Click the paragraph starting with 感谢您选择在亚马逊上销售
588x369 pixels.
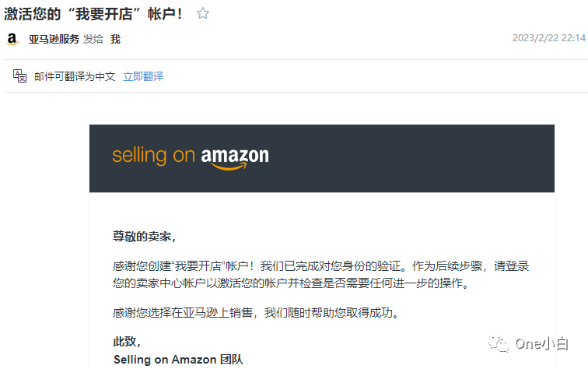[255, 314]
